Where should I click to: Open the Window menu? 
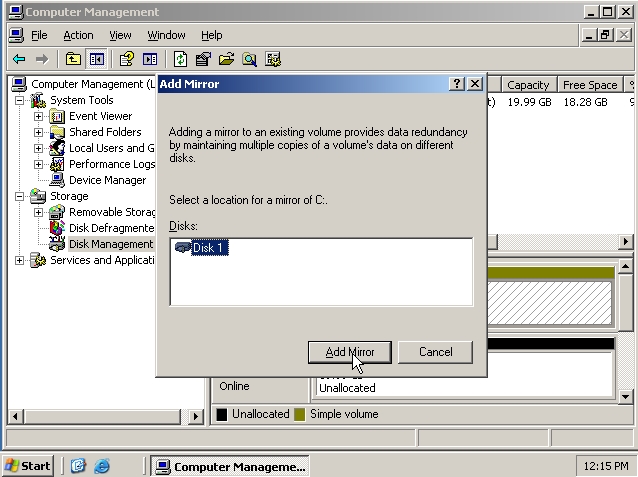pyautogui.click(x=166, y=35)
